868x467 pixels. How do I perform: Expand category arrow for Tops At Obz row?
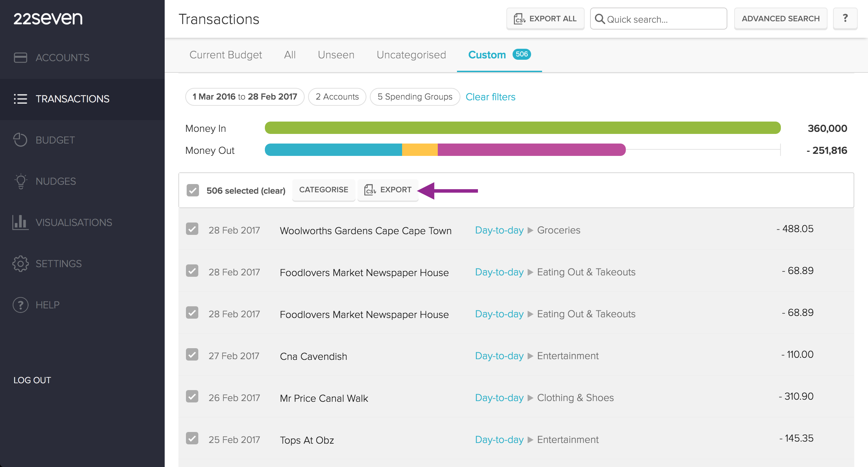point(530,440)
